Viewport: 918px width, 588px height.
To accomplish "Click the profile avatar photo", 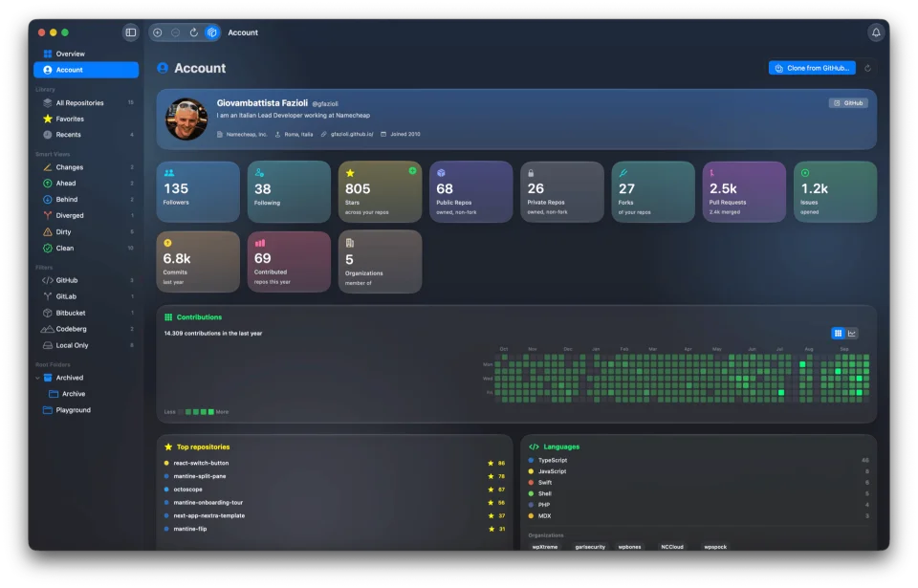I will (x=186, y=119).
